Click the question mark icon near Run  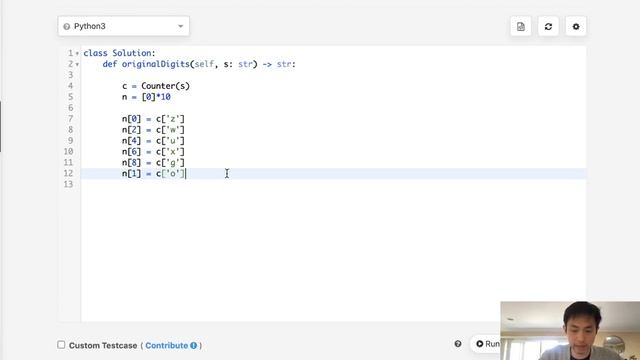(x=458, y=344)
